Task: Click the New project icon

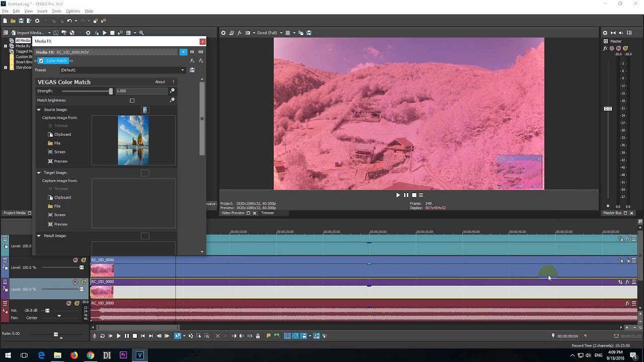Action: click(x=5, y=21)
